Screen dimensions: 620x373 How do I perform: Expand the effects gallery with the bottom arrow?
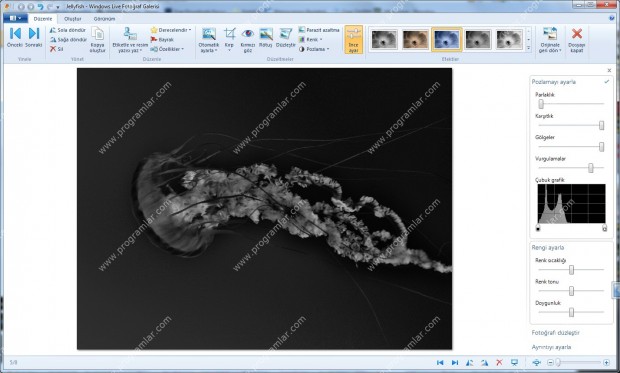tap(529, 48)
